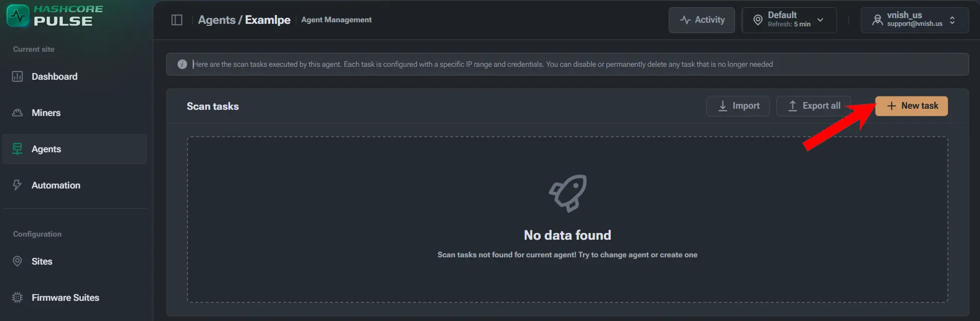Click the Sites location pin icon
This screenshot has height=321, width=980.
[18, 261]
